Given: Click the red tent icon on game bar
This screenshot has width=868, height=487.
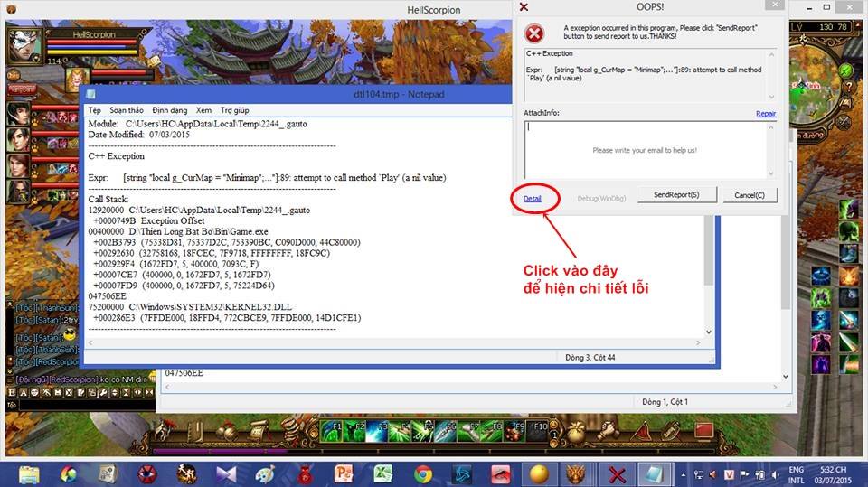Looking at the screenshot, I should 642,432.
